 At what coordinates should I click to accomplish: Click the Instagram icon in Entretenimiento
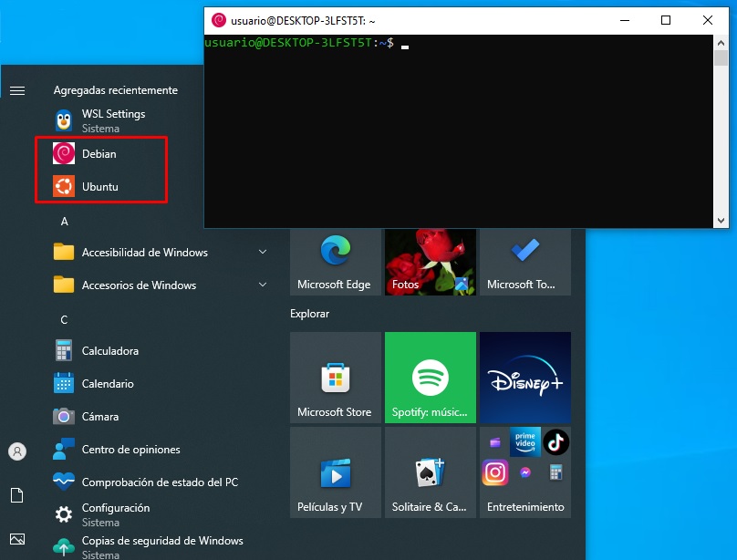[x=495, y=472]
